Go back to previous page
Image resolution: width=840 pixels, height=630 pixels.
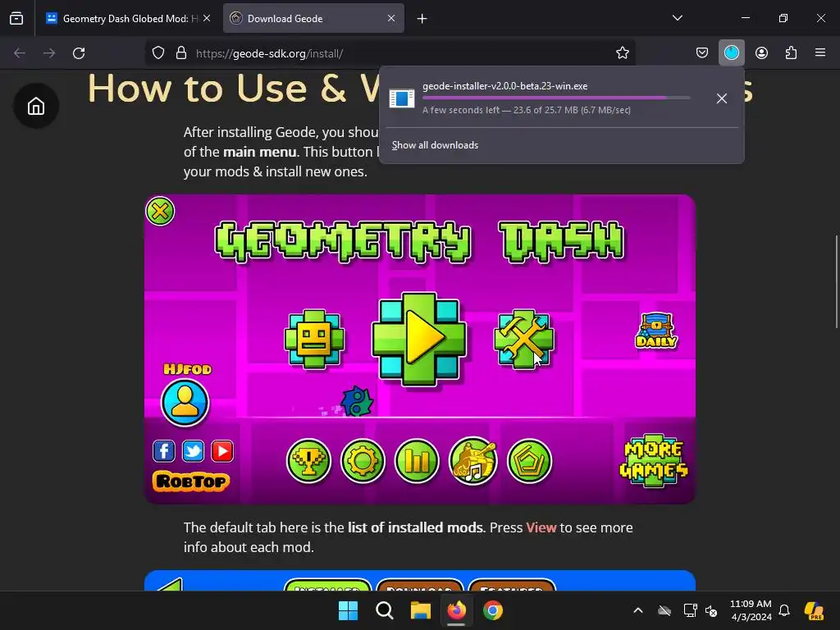[x=20, y=53]
